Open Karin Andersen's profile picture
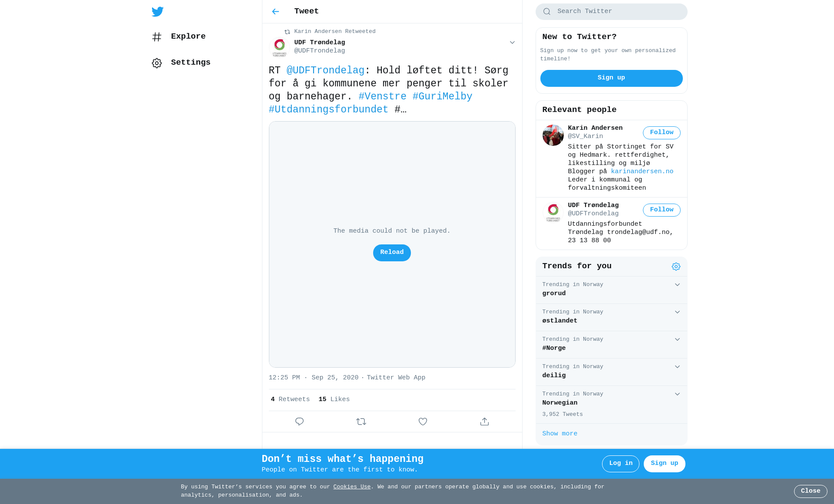The height and width of the screenshot is (504, 834). tap(553, 135)
